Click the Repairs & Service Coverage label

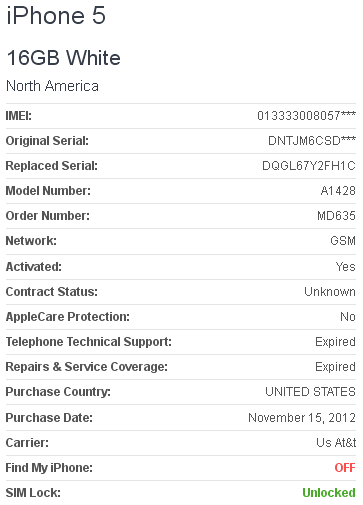click(x=87, y=367)
